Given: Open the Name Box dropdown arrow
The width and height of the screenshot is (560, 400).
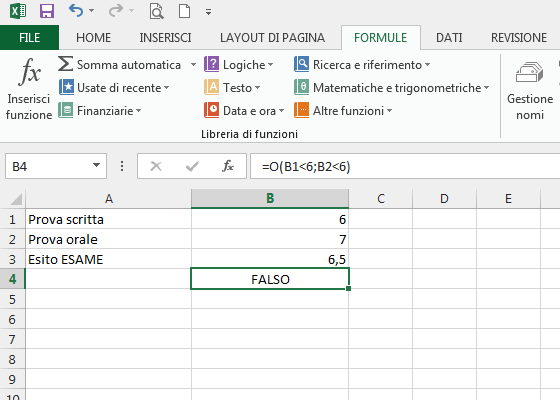Looking at the screenshot, I should (x=96, y=165).
